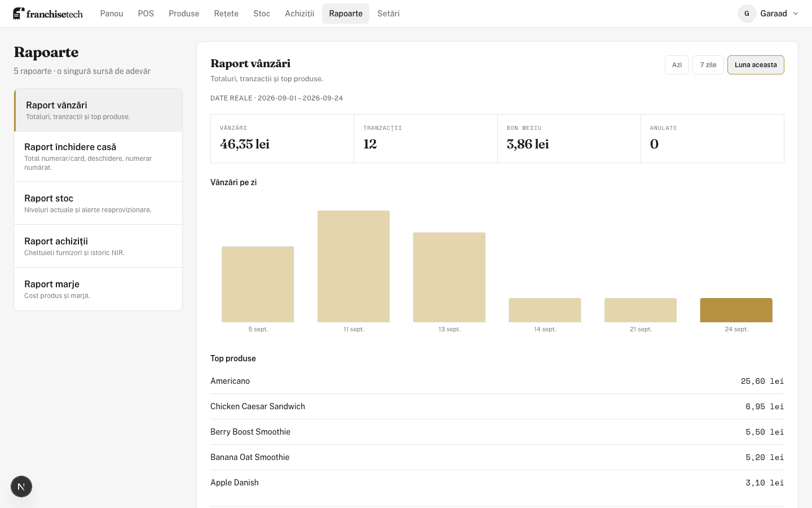Viewport: 812px width, 508px height.
Task: Select Raport achiziții report
Action: 98,246
